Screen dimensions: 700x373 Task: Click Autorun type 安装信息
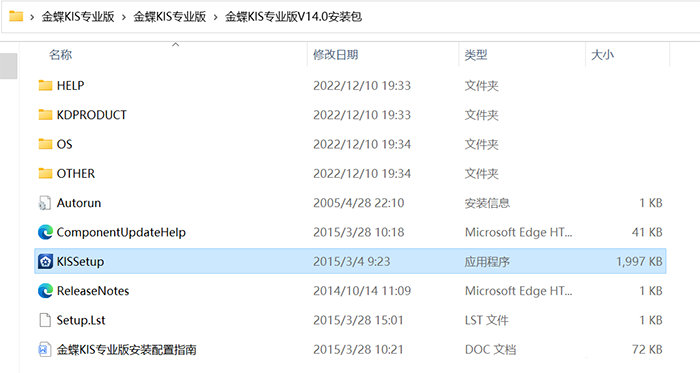pos(487,203)
